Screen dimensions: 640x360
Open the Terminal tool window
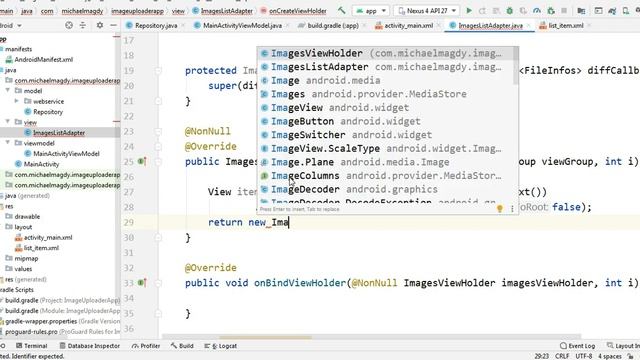click(x=31, y=346)
